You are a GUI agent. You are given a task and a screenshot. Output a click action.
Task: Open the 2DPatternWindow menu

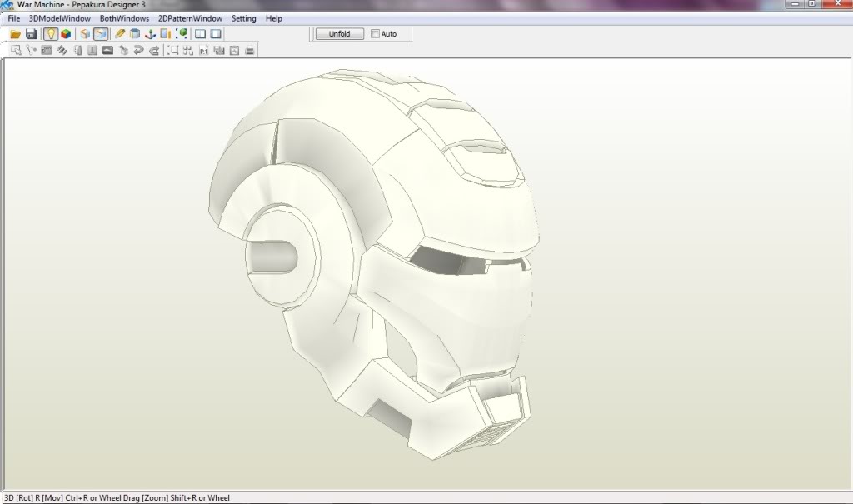click(x=191, y=18)
